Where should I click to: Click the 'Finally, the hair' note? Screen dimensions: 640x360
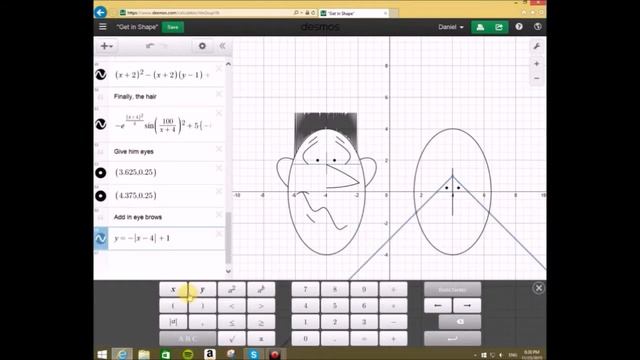click(x=135, y=97)
